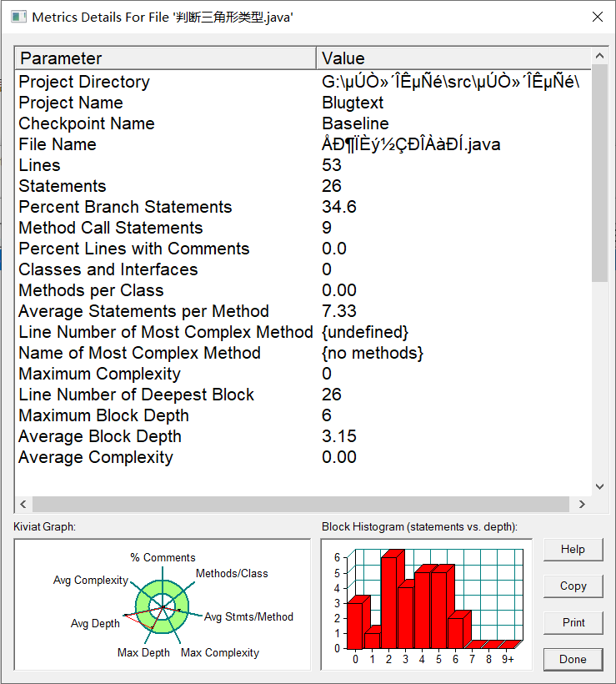Screen dimensions: 616x684
Task: Click the vertical scrollbar thumb
Action: [x=600, y=173]
